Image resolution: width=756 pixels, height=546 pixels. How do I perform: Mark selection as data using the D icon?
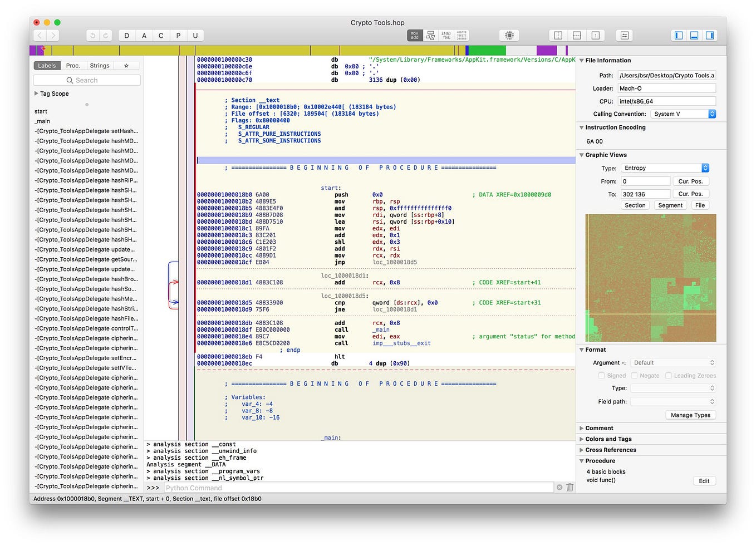pos(126,35)
